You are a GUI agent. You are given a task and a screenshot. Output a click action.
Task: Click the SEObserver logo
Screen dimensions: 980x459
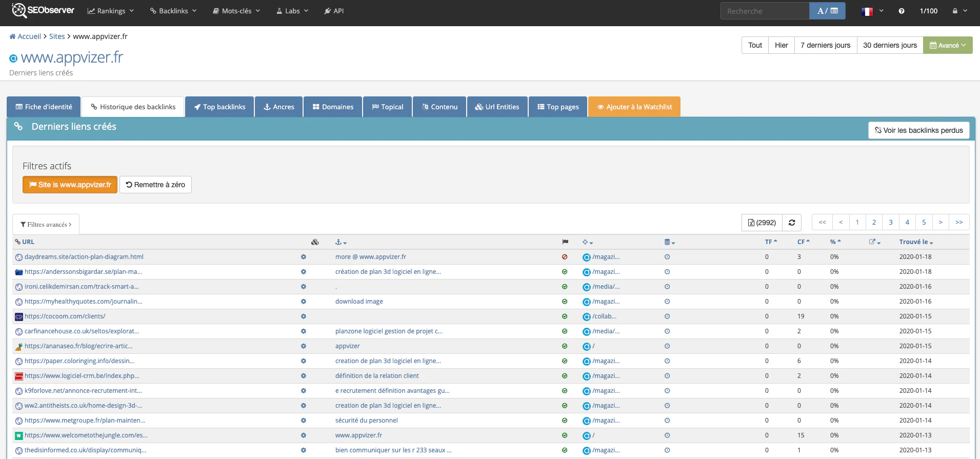click(44, 10)
